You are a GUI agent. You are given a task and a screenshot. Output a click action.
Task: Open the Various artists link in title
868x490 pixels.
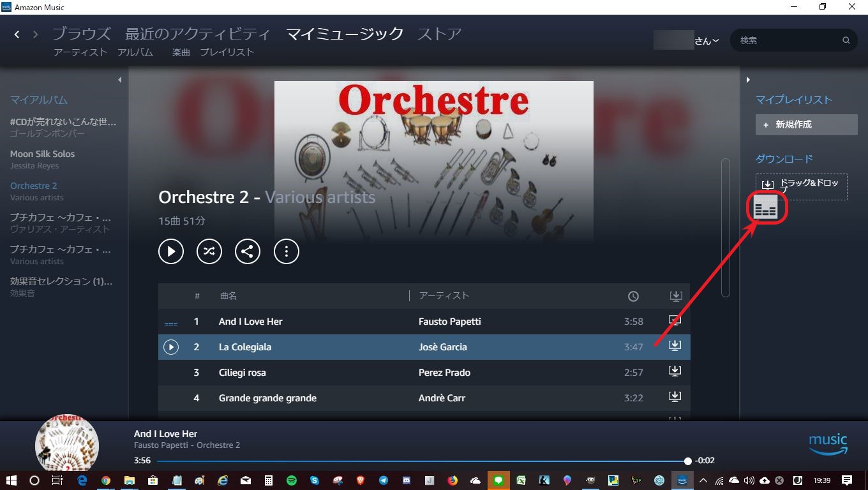click(x=320, y=197)
